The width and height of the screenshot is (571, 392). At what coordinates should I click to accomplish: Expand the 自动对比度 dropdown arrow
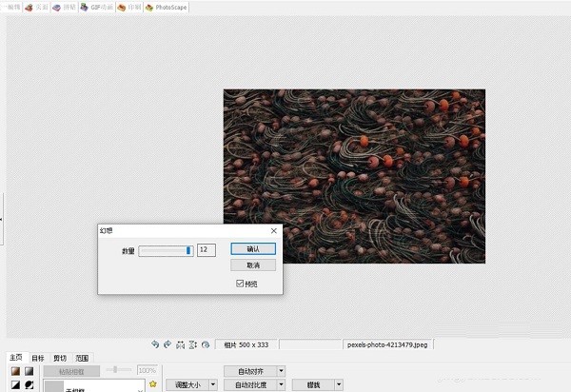(281, 384)
